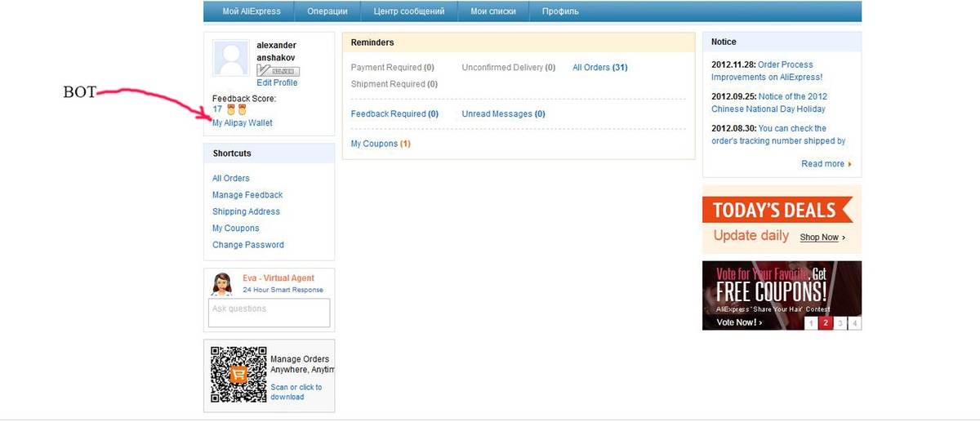This screenshot has height=422, width=980.
Task: View All Orders (31) in Reminders
Action: click(599, 68)
